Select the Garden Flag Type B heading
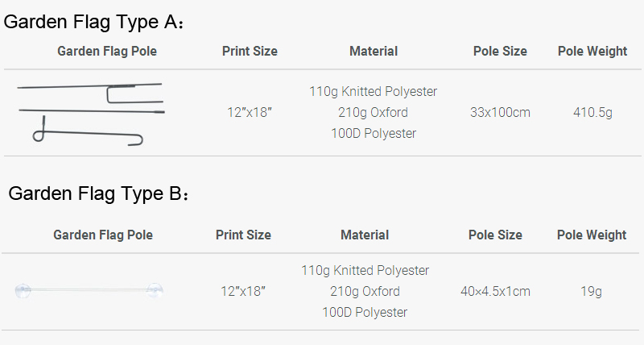The image size is (644, 345). (98, 193)
